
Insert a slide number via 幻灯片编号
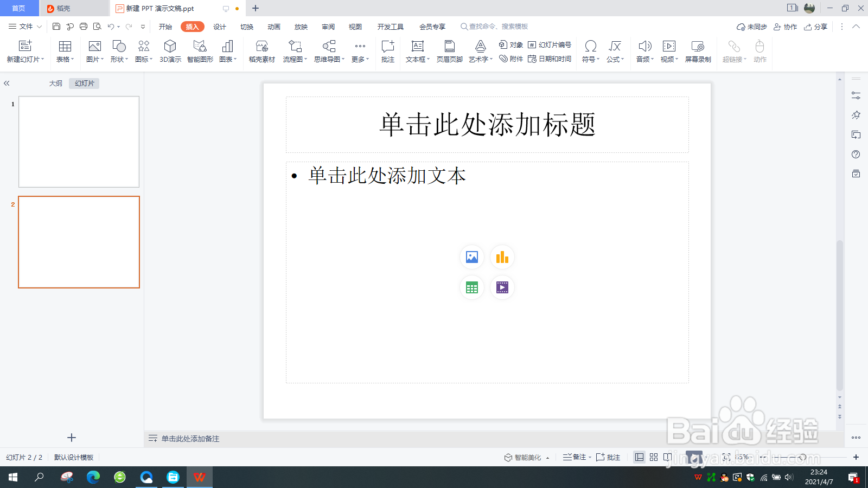point(554,46)
